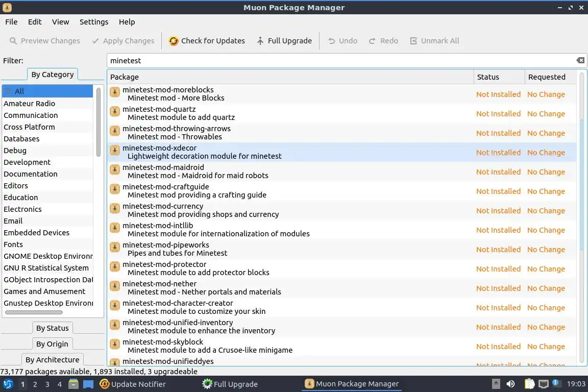This screenshot has height=392, width=588.
Task: Open the Settings menu
Action: pos(94,22)
